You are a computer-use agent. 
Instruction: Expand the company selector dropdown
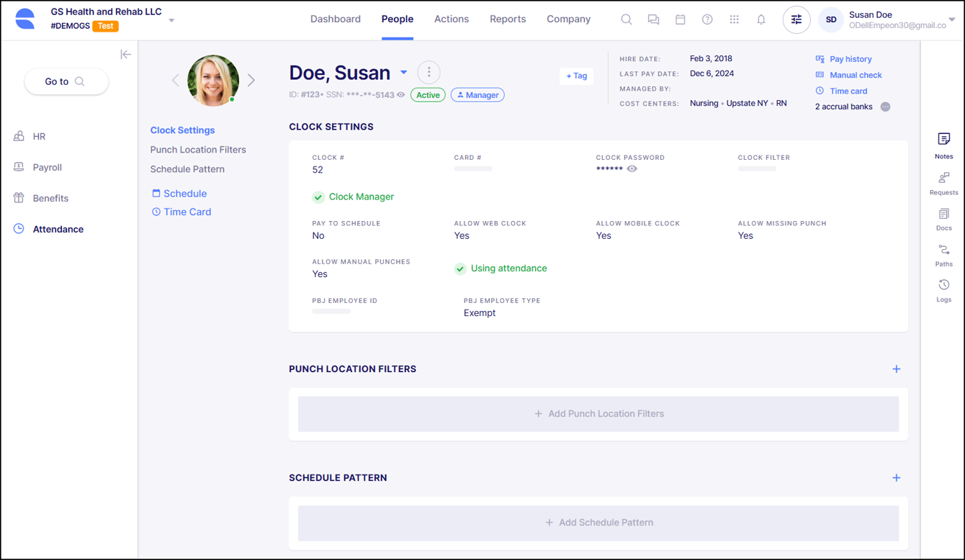tap(171, 20)
